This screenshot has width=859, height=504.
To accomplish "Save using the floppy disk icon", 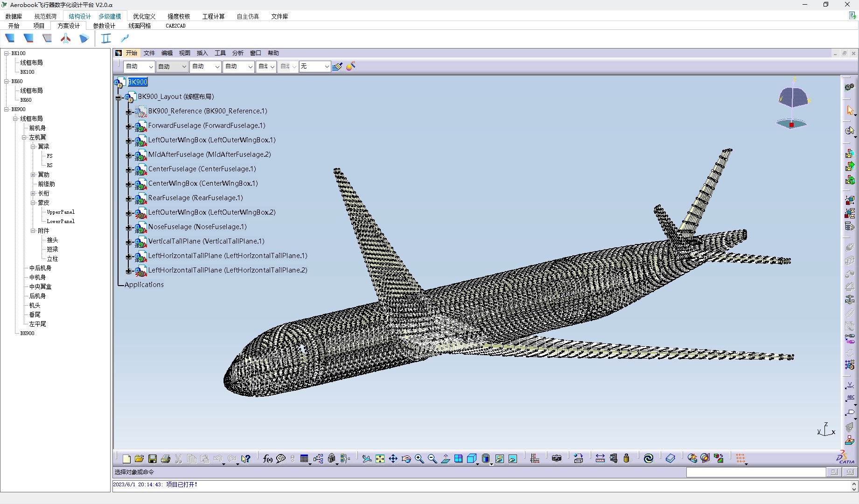I will coord(152,459).
